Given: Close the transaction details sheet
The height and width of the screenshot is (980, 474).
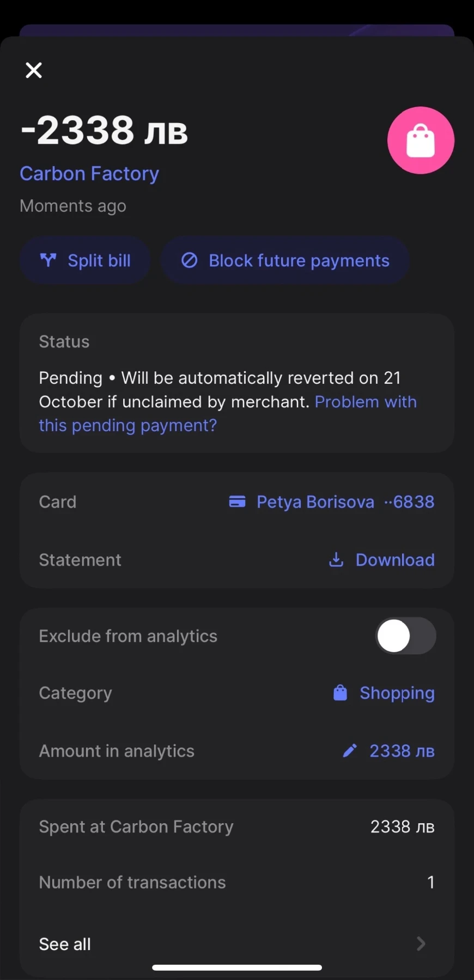Looking at the screenshot, I should point(34,70).
